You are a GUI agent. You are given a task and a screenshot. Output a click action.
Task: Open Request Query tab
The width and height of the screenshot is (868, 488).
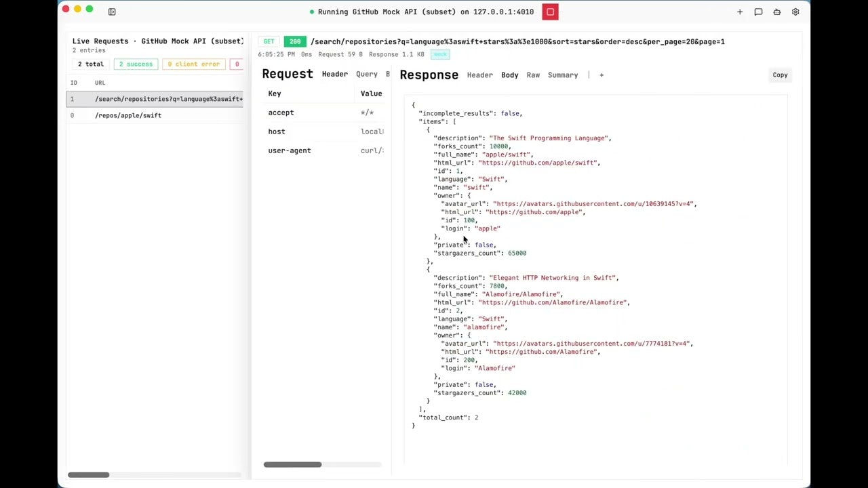pyautogui.click(x=366, y=74)
